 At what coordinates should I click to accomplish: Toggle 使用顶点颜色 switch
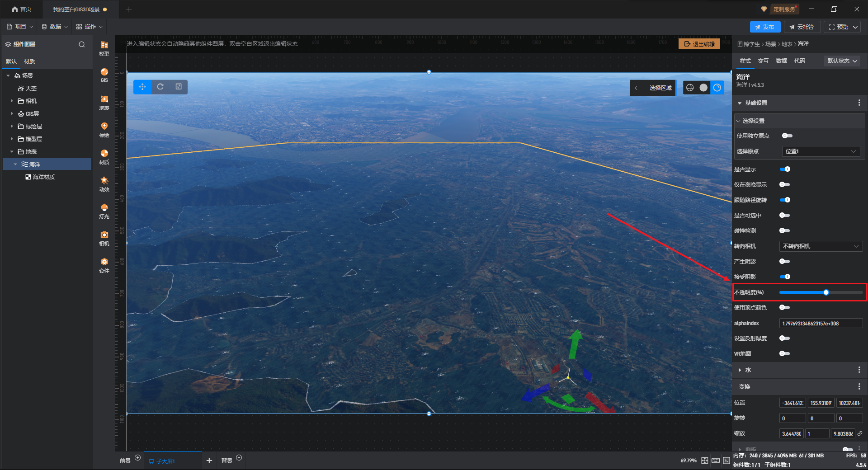coord(785,307)
